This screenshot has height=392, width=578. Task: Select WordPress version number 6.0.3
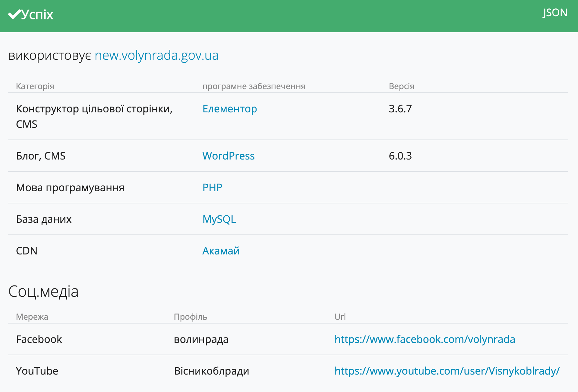[x=400, y=156]
